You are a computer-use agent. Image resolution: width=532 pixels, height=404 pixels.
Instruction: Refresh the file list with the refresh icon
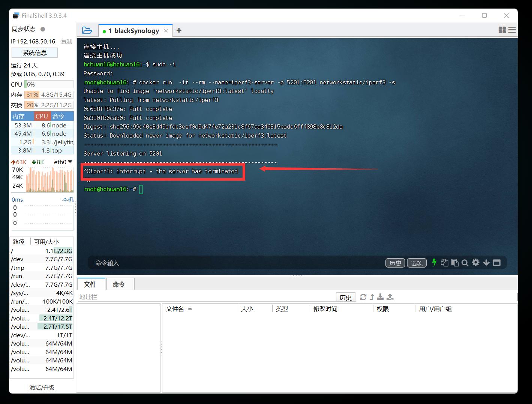click(x=363, y=297)
